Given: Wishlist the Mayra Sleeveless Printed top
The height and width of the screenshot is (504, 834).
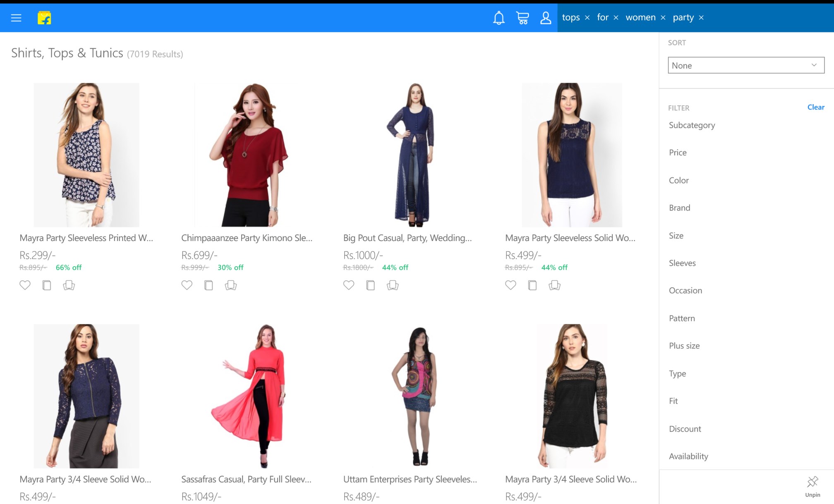Looking at the screenshot, I should (25, 285).
